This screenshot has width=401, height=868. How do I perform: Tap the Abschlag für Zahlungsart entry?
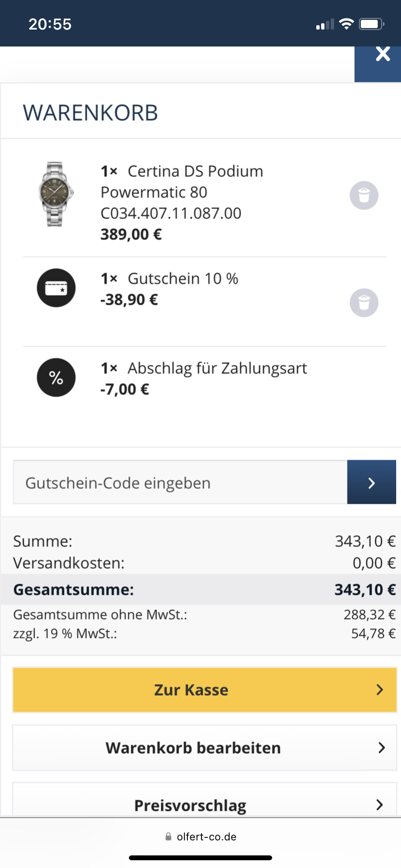click(x=204, y=378)
